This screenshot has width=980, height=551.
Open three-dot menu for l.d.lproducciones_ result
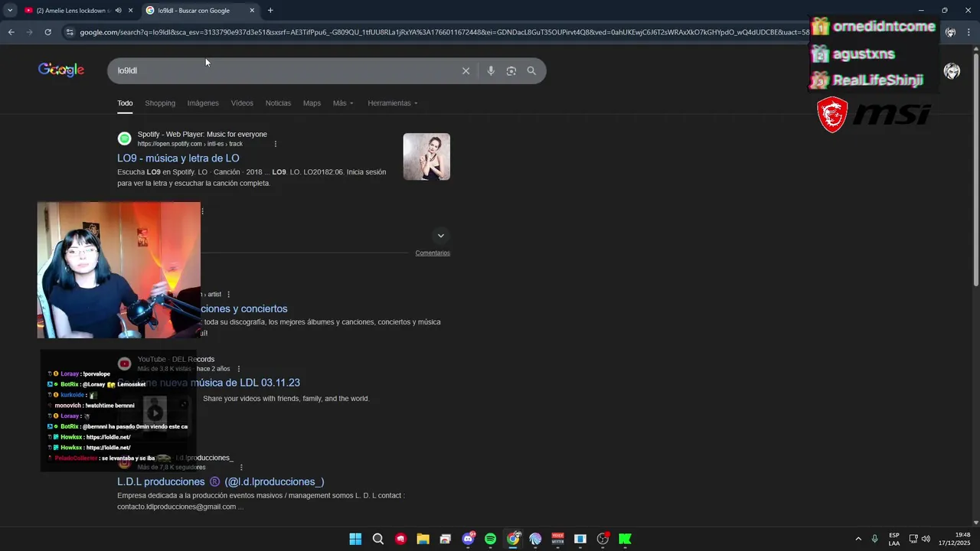coord(241,467)
